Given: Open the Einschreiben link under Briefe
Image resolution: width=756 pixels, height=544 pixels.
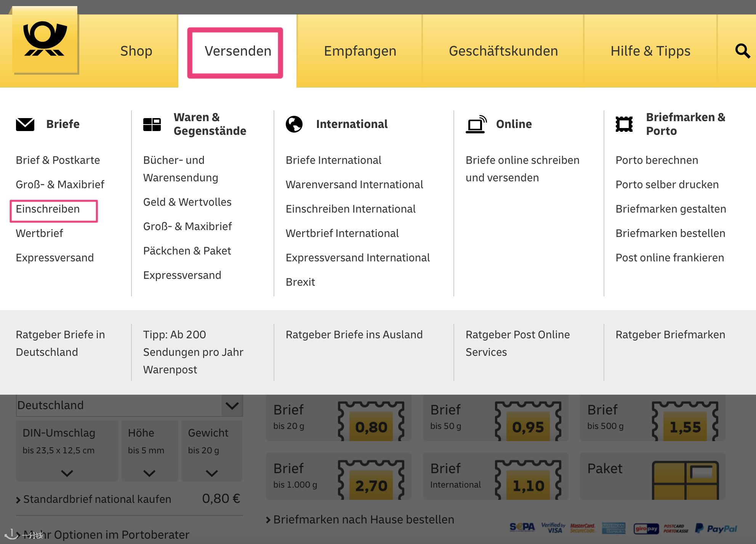Looking at the screenshot, I should pos(48,209).
